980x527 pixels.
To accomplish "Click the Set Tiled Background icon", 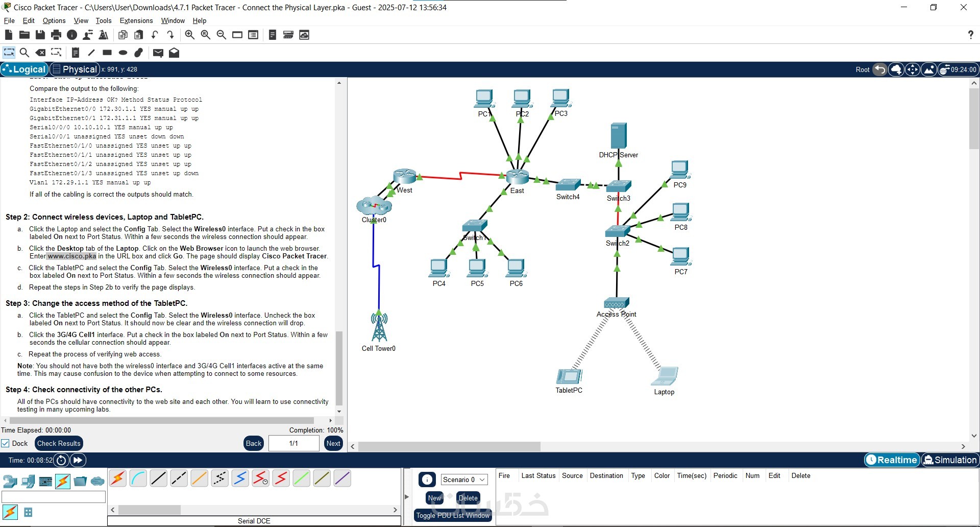I will [x=929, y=69].
